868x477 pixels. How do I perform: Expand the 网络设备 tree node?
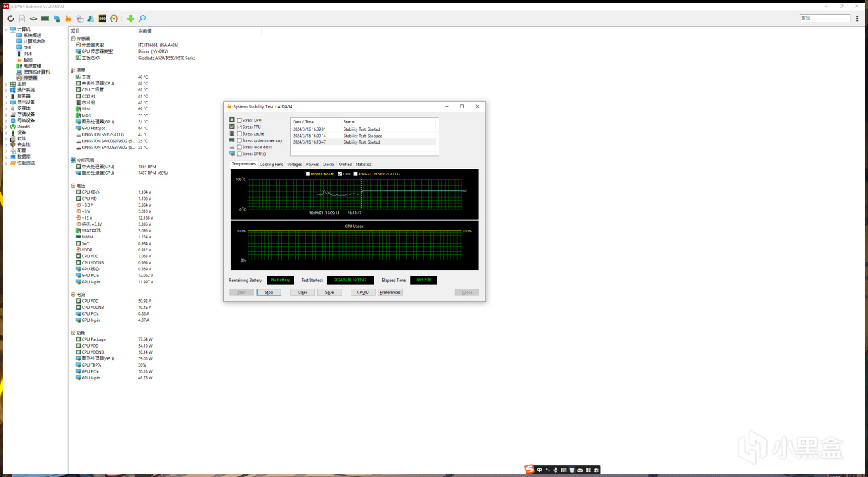point(7,121)
